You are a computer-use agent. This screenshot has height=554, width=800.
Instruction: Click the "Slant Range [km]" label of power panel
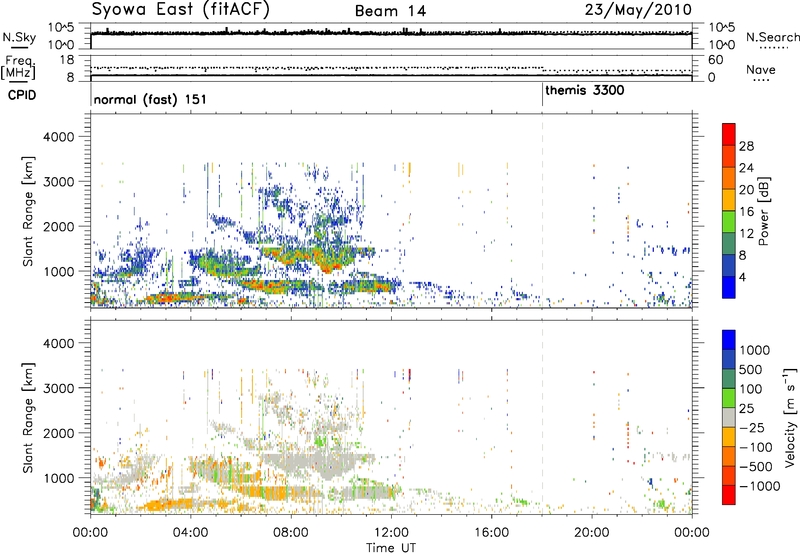click(28, 211)
